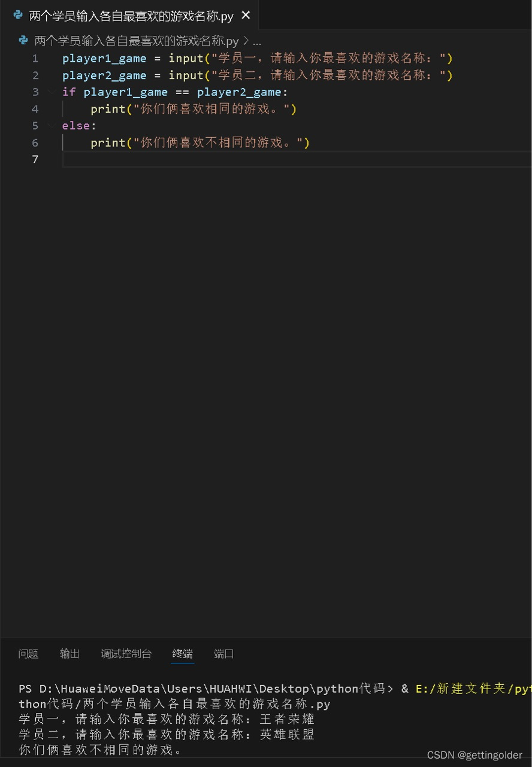This screenshot has width=532, height=767.
Task: Click the player2_game variable on line 2
Action: 104,75
